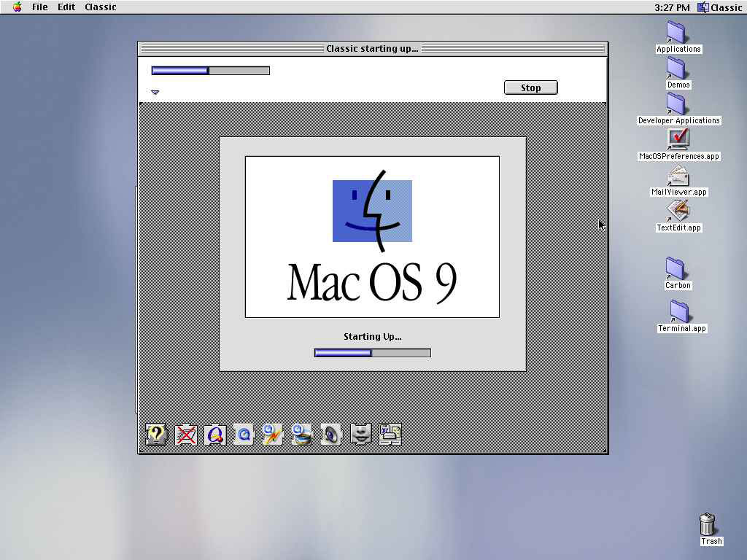The image size is (747, 560).
Task: Open the rainbow Apple menu
Action: (18, 7)
